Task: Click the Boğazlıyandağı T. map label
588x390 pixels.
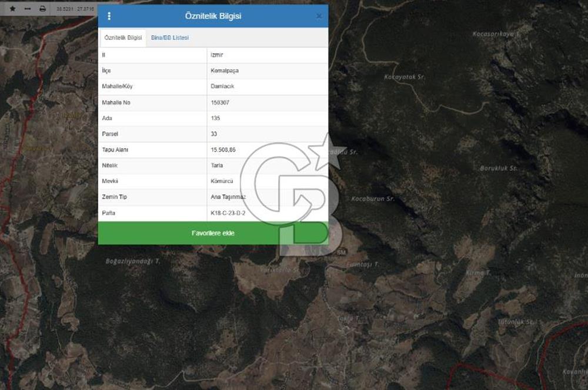Action: 133,261
